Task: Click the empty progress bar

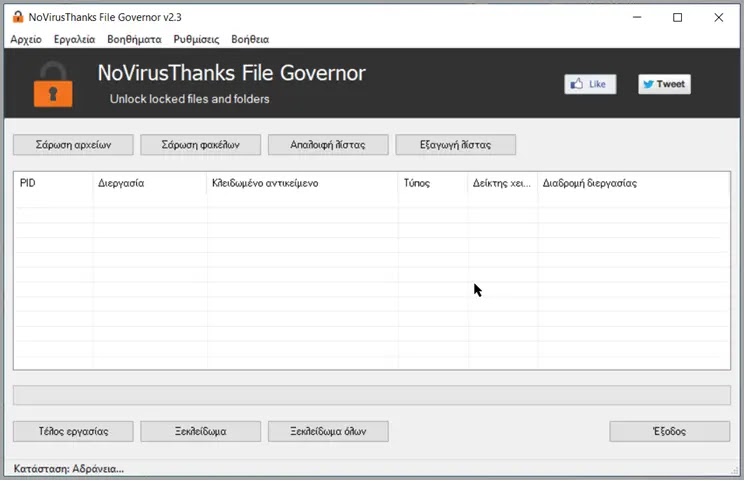Action: click(372, 395)
